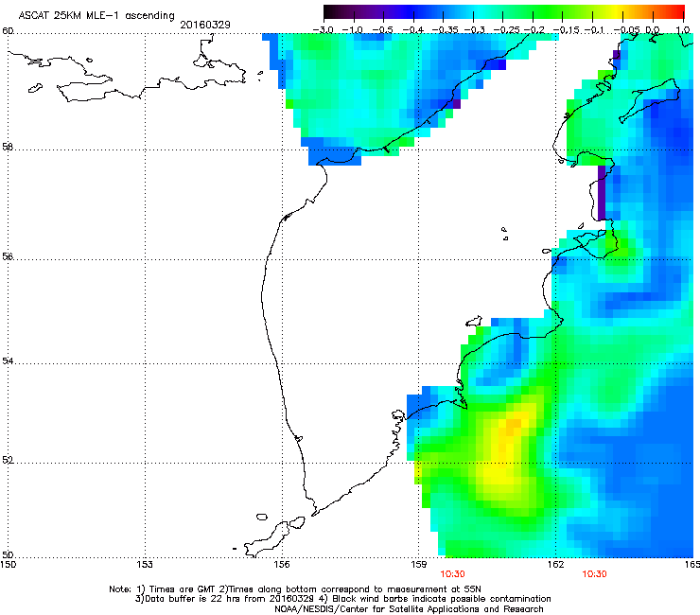Select the longitude label 159
This screenshot has width=700, height=615.
418,565
